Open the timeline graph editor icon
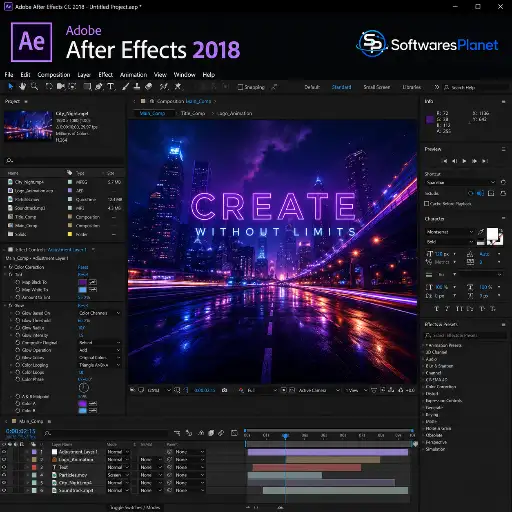 tap(234, 433)
